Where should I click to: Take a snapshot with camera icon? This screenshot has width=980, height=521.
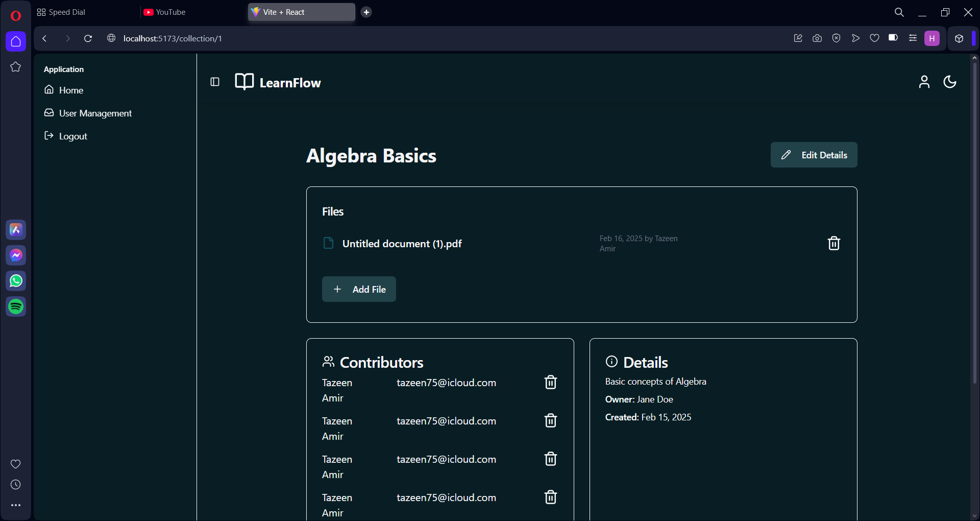pos(817,38)
